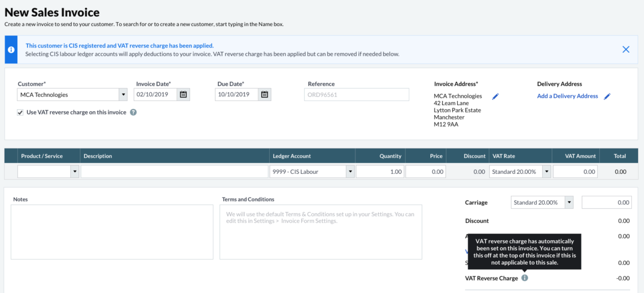Click the info icon next to VAT Reverse Charge total

tap(525, 278)
